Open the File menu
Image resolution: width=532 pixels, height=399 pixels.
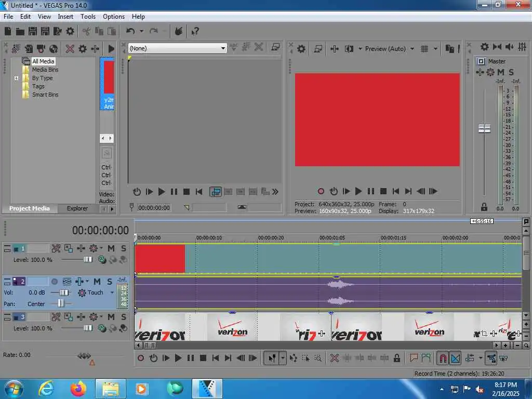point(8,17)
